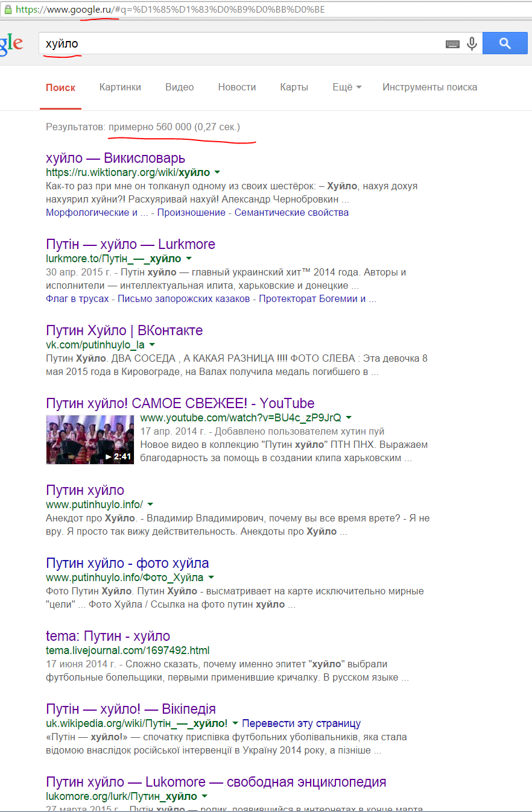The height and width of the screenshot is (812, 532).
Task: Click the Google logo
Action: tap(11, 44)
